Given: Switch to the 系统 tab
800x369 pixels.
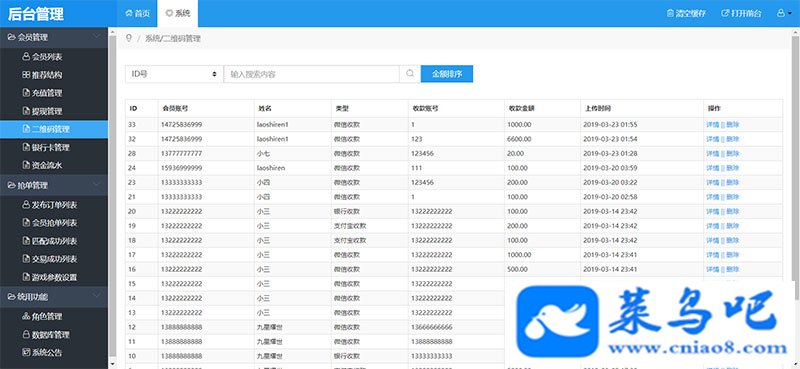Looking at the screenshot, I should click(178, 13).
